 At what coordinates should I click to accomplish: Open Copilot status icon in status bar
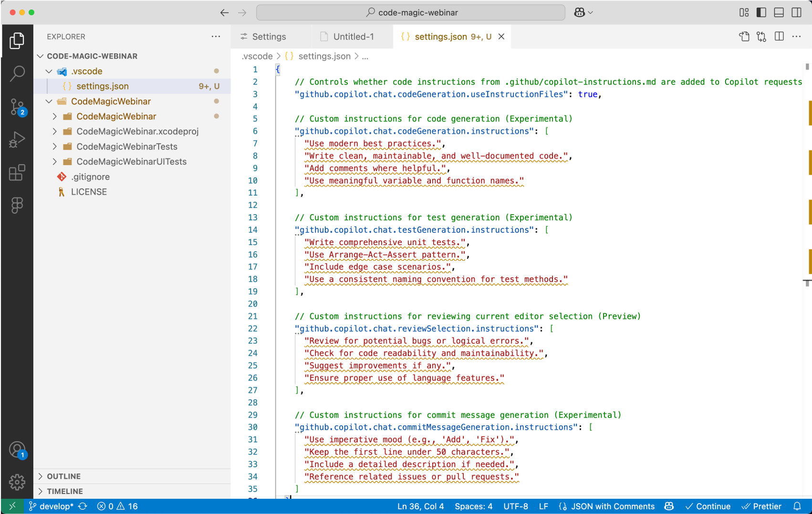pyautogui.click(x=669, y=506)
